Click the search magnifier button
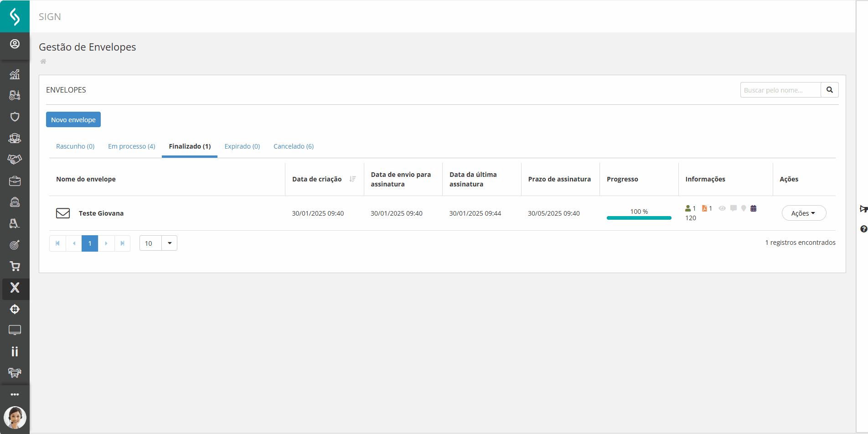Viewport: 868px width, 434px height. (830, 90)
